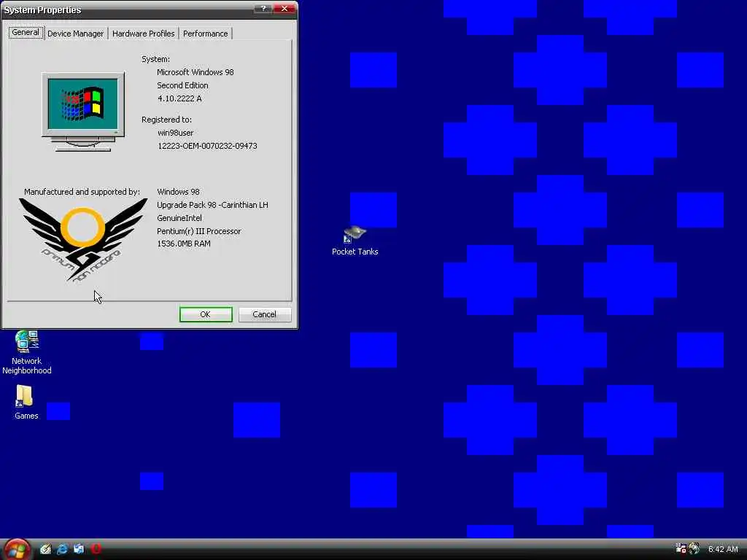Click the Show Desktop quick launch icon
This screenshot has width=747, height=560.
pyautogui.click(x=79, y=549)
